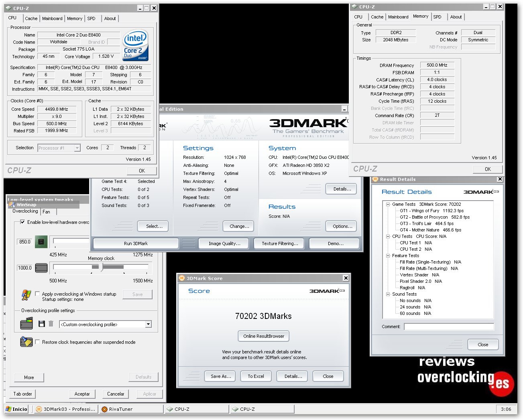Select CPU tab in right CPU-Z window
This screenshot has height=420, width=523.
pyautogui.click(x=358, y=17)
